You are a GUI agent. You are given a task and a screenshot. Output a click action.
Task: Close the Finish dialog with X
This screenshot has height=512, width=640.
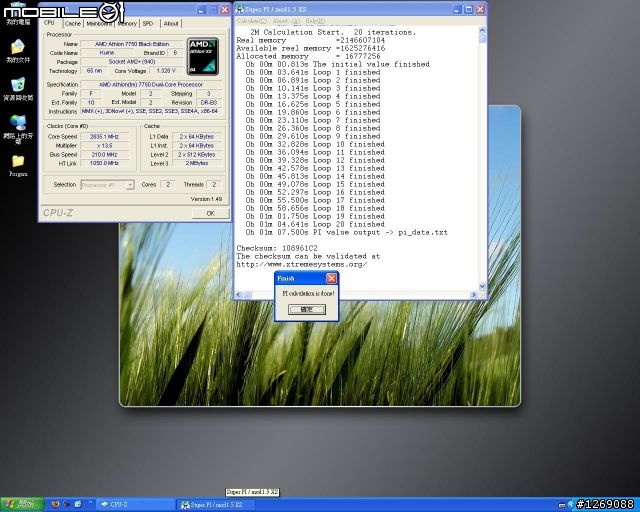pyautogui.click(x=331, y=278)
